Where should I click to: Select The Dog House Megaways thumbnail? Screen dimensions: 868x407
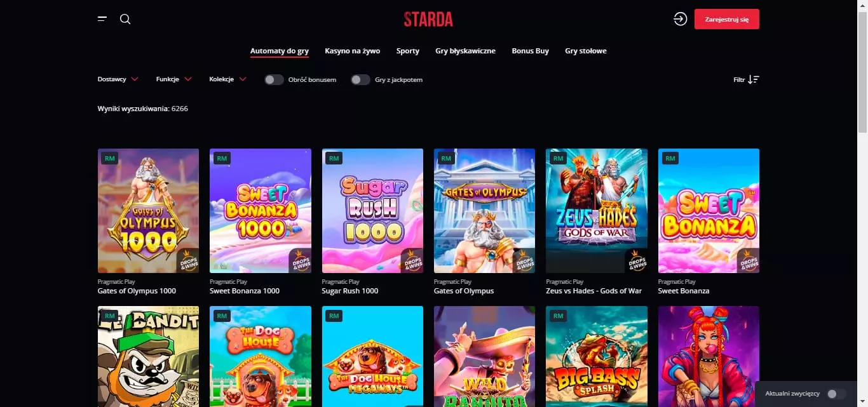tap(372, 356)
